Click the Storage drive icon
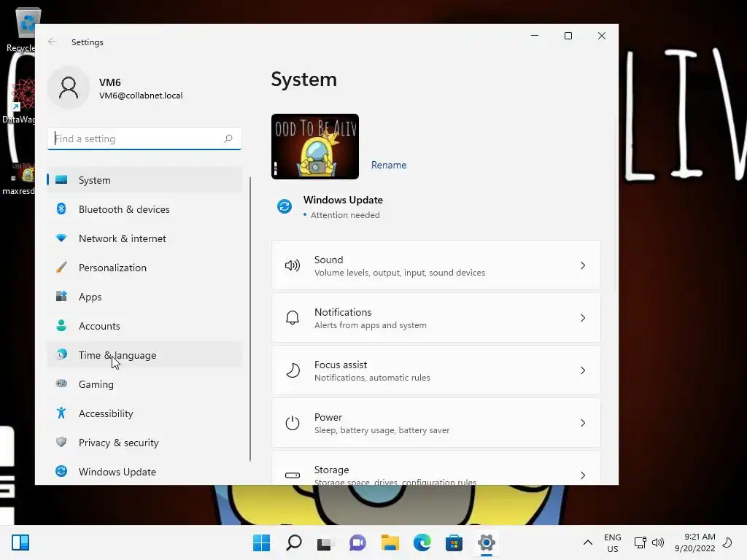The height and width of the screenshot is (560, 747). click(293, 475)
